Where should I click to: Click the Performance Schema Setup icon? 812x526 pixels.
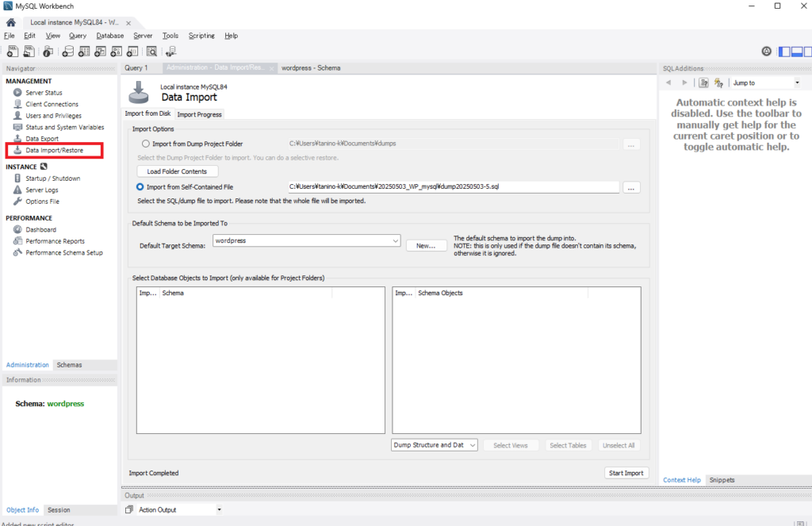click(x=17, y=252)
